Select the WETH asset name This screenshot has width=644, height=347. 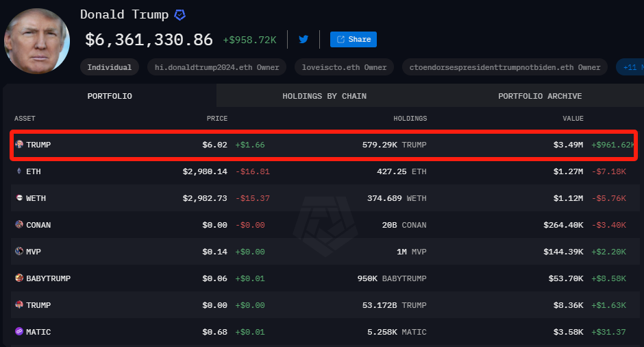click(36, 198)
